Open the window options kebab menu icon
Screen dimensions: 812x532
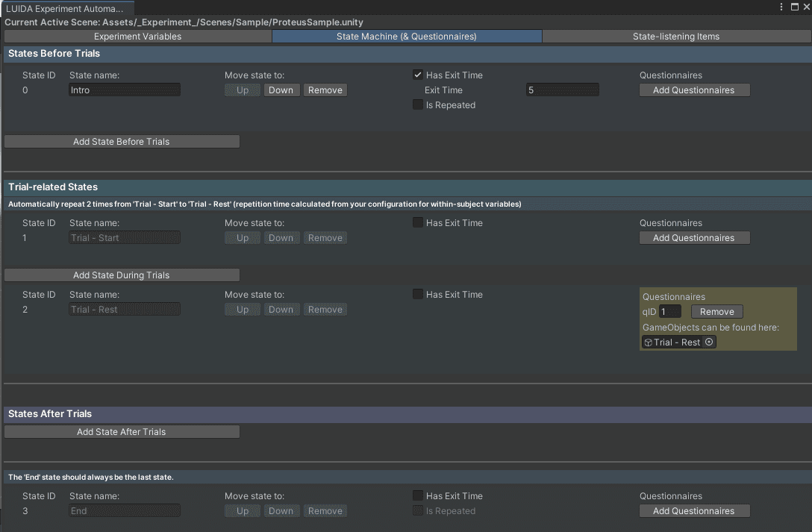[781, 7]
